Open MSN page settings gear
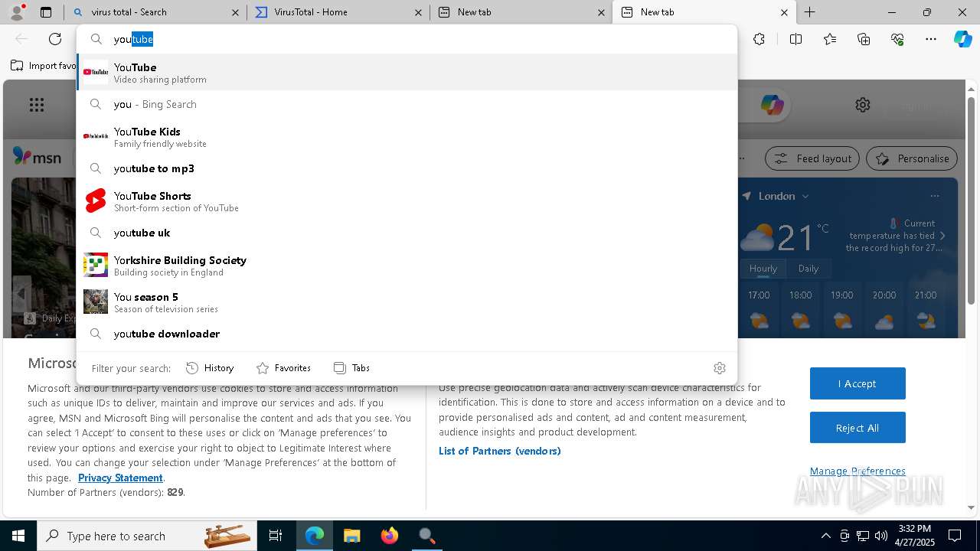Screen dimensions: 980x551 [863, 105]
